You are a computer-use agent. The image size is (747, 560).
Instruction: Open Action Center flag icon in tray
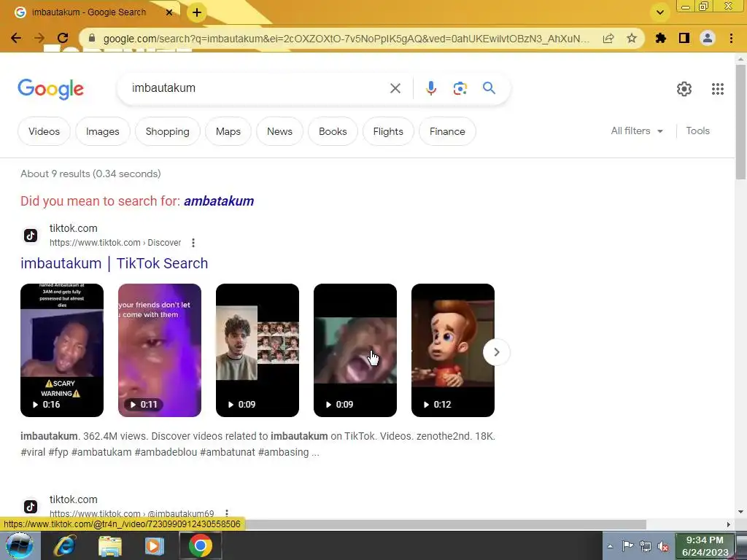[628, 546]
